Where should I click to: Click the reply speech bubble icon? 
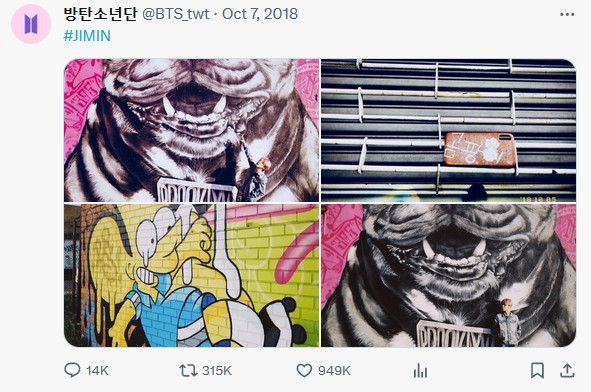click(x=72, y=370)
